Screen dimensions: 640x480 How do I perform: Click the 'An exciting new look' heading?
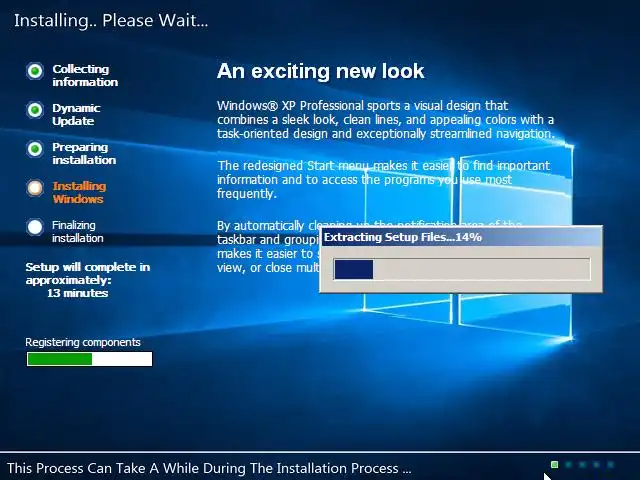point(320,71)
